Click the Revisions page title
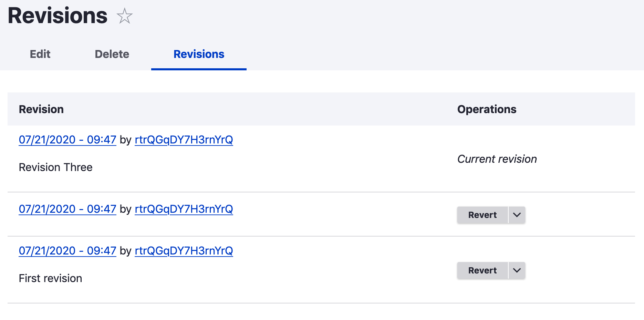This screenshot has width=644, height=320. (x=57, y=15)
